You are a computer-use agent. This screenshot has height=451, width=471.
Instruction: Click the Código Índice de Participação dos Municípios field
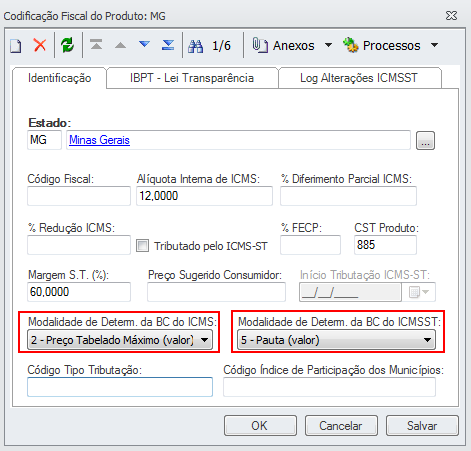click(x=329, y=387)
